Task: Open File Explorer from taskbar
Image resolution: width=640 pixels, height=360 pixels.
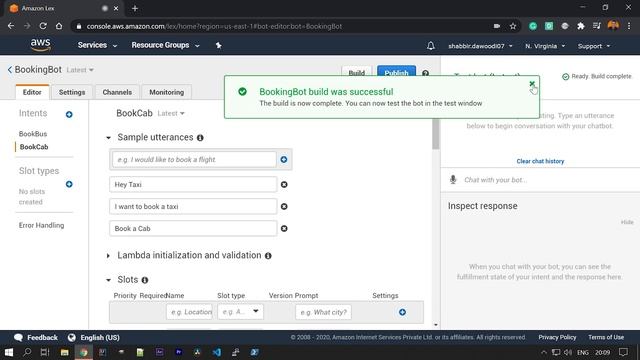Action: tap(64, 352)
